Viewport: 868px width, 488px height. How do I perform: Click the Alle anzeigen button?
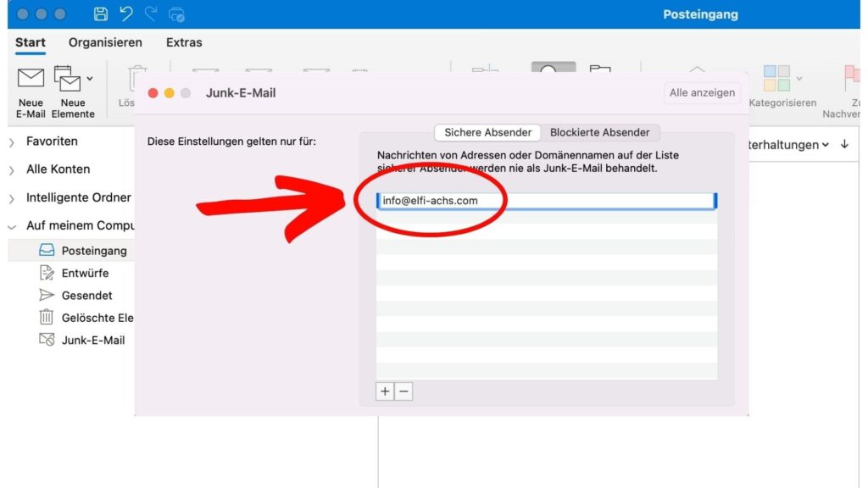pyautogui.click(x=702, y=93)
